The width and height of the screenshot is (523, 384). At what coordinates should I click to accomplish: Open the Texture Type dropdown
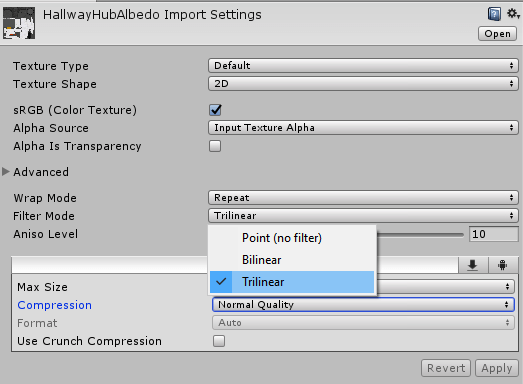[x=363, y=65]
